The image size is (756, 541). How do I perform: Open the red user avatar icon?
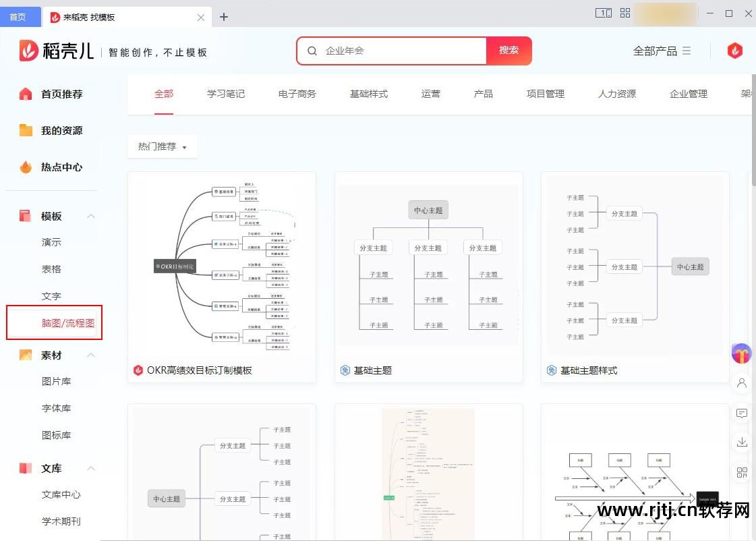click(735, 51)
